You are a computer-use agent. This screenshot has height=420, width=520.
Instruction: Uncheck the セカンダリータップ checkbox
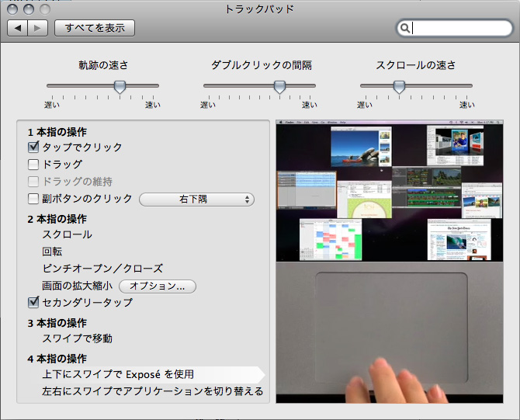(33, 302)
